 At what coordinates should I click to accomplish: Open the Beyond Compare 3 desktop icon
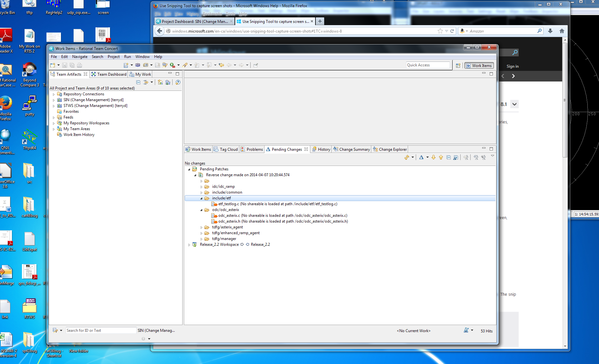click(29, 74)
